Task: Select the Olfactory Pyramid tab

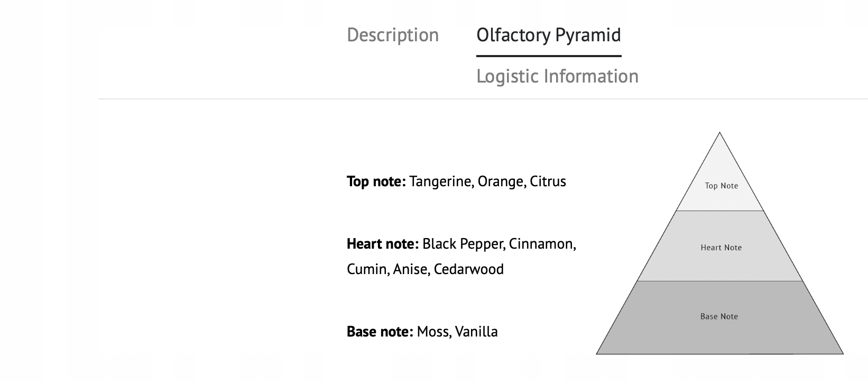Action: 548,35
